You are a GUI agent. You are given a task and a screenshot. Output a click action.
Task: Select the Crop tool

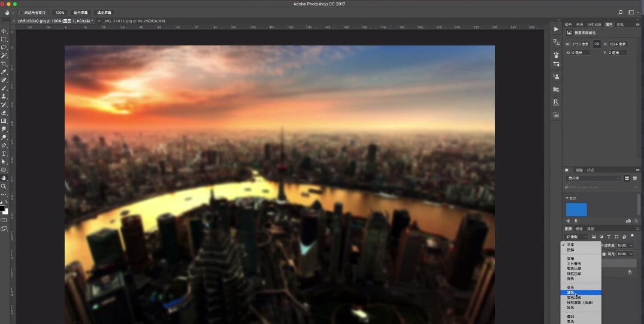coord(4,63)
